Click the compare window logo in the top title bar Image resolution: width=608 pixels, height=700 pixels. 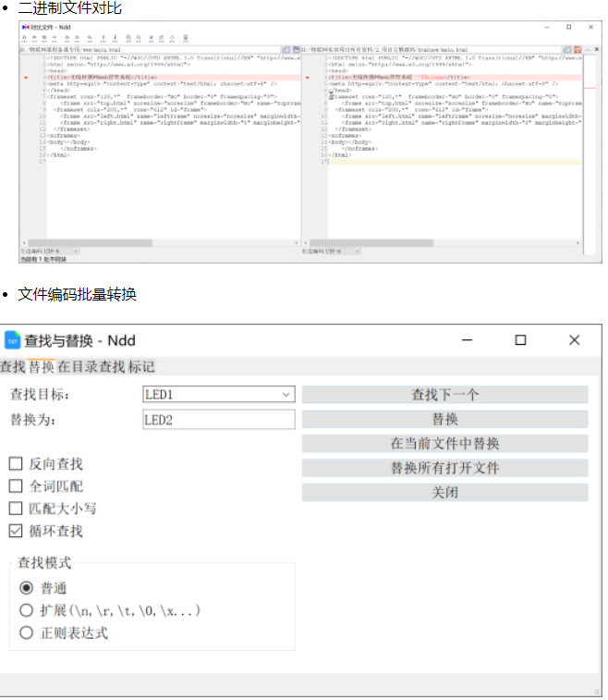click(25, 27)
